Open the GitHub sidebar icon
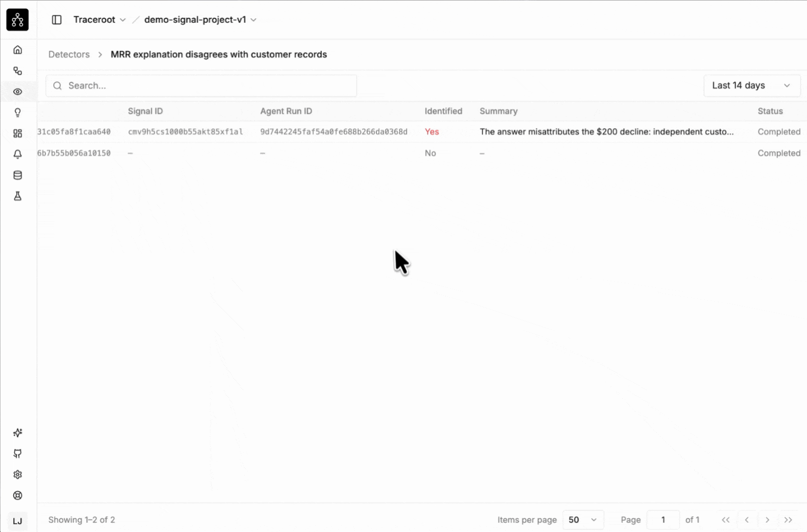The width and height of the screenshot is (807, 532). (x=18, y=454)
